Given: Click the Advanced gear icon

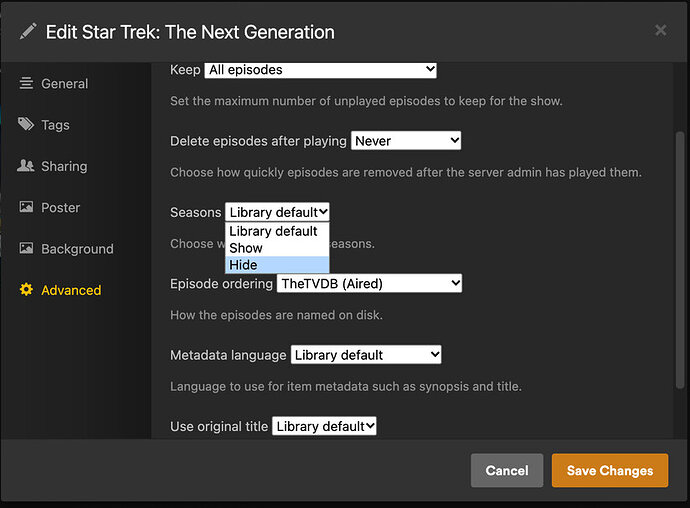Looking at the screenshot, I should (x=26, y=290).
